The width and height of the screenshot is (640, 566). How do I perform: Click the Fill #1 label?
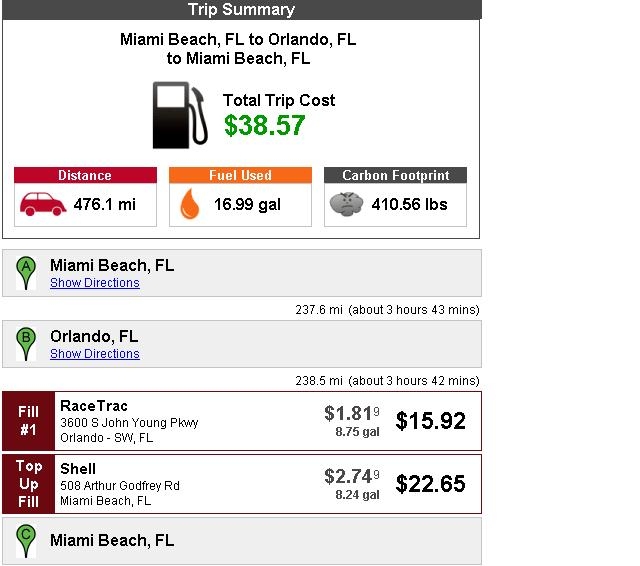(x=28, y=421)
